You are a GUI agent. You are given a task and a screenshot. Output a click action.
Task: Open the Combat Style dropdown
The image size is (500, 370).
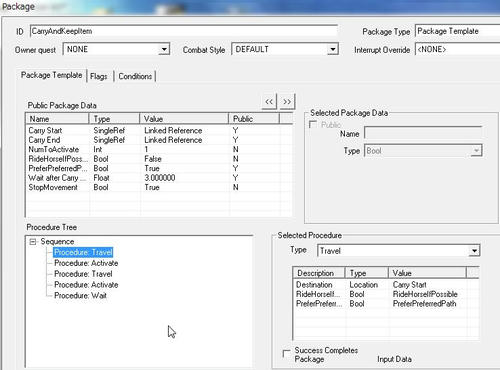coord(332,50)
